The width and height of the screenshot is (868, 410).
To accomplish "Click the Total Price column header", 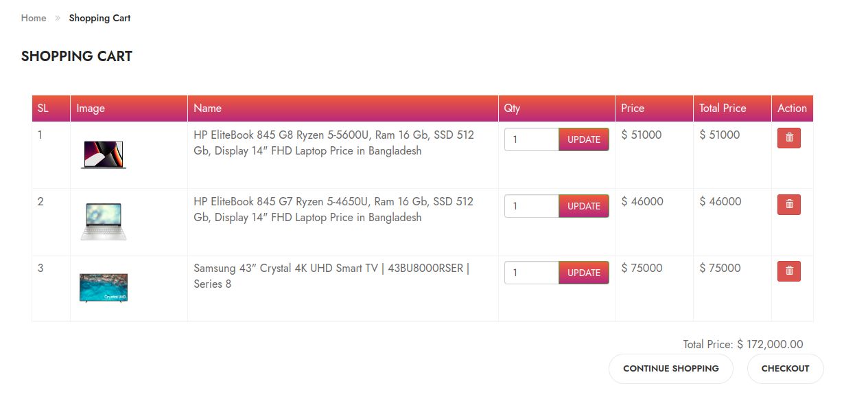I will pos(723,109).
